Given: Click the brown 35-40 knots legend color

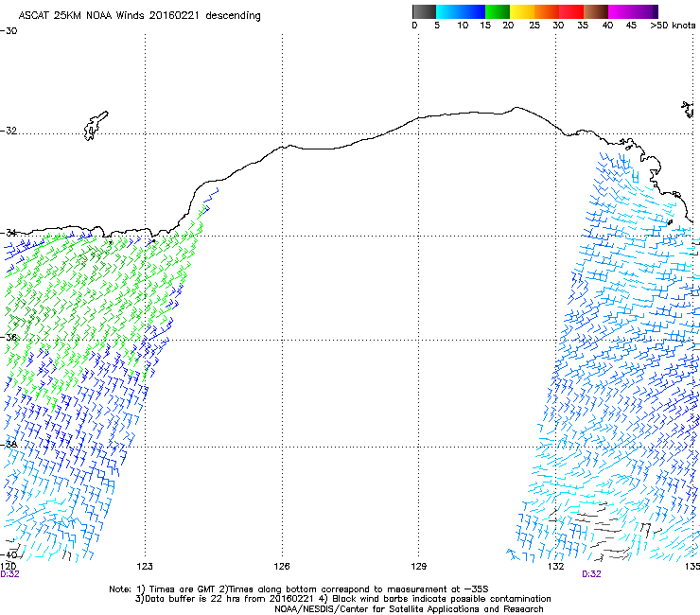Looking at the screenshot, I should (596, 11).
